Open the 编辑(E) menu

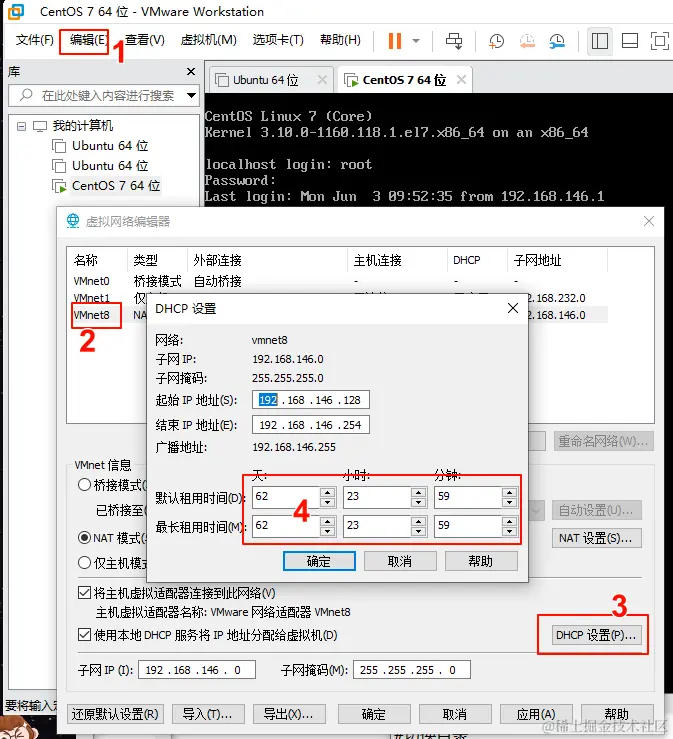(x=88, y=40)
